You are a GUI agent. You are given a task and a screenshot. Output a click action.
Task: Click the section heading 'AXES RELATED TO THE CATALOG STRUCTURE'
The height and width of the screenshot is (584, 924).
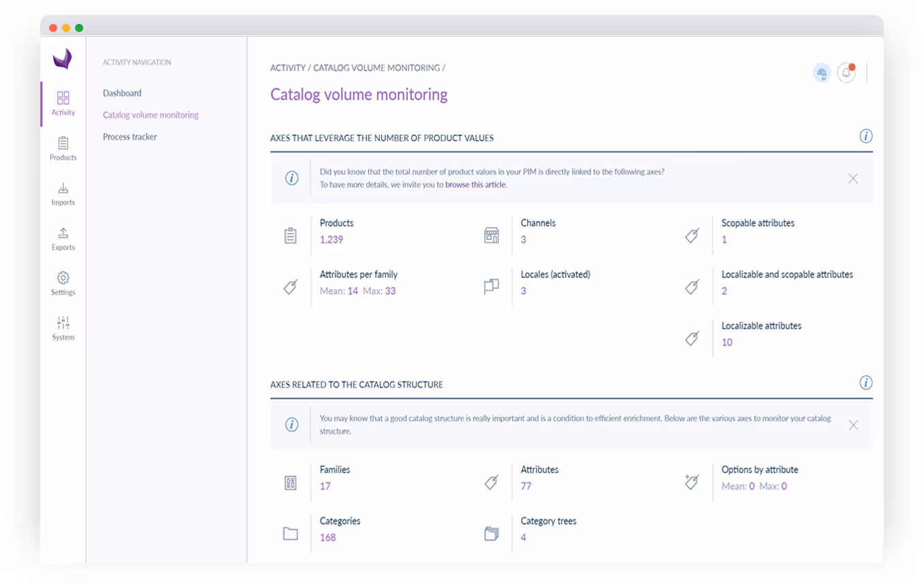357,385
